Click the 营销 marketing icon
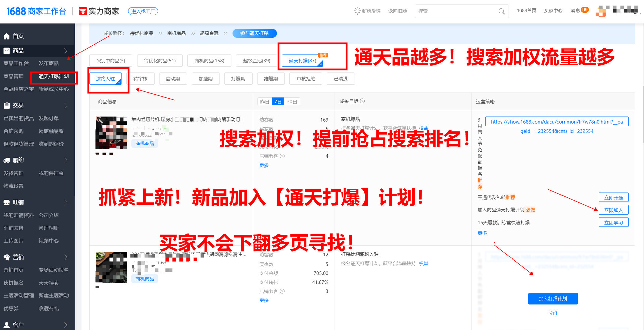 7,257
